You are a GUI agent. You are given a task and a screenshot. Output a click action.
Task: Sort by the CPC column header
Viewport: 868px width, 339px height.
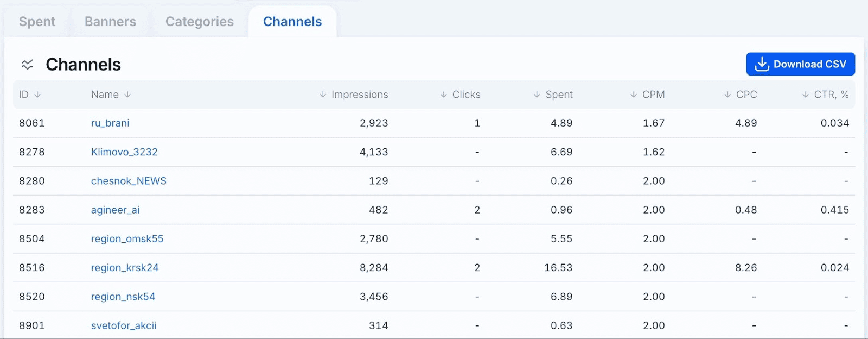click(x=741, y=95)
